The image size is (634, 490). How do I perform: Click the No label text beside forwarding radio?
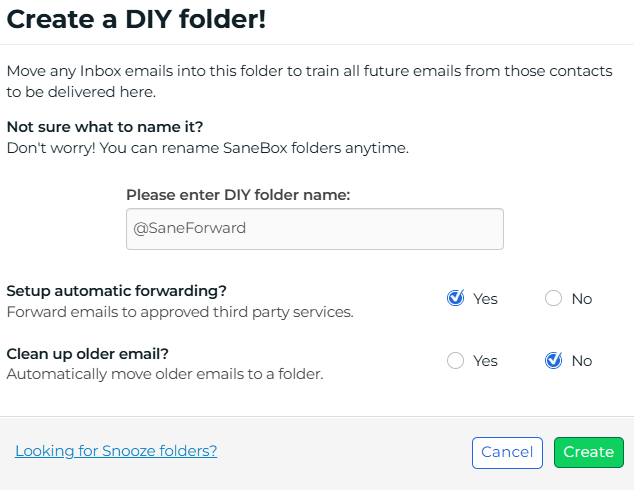582,299
